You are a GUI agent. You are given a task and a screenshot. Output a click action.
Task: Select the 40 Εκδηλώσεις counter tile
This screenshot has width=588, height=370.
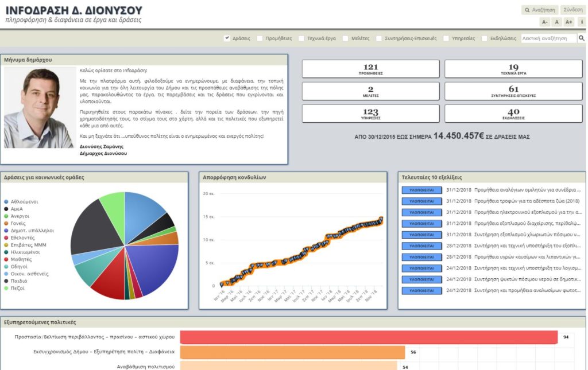click(513, 114)
